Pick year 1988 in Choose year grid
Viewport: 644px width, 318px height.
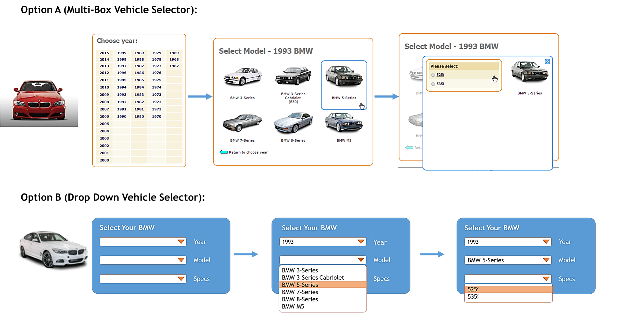(139, 60)
